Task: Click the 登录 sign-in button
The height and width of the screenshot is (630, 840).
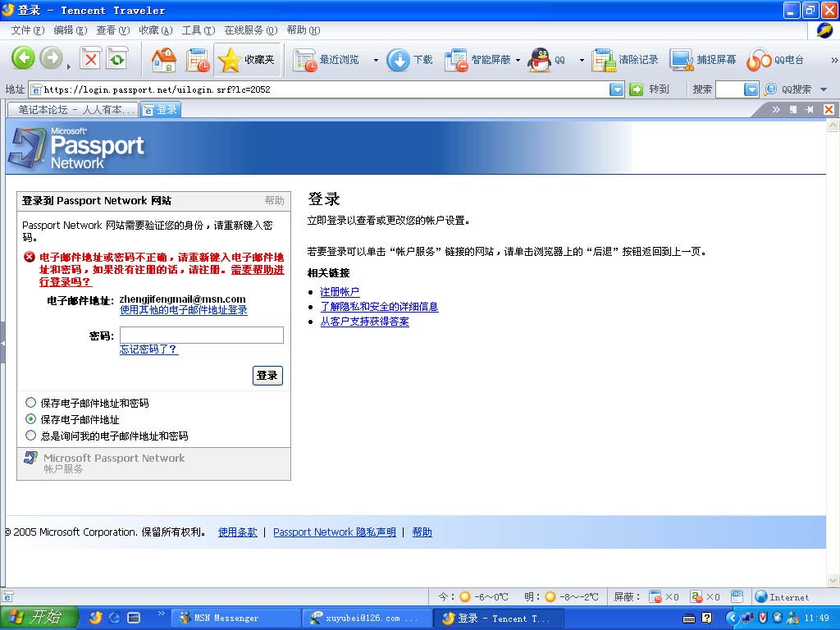Action: click(267, 375)
